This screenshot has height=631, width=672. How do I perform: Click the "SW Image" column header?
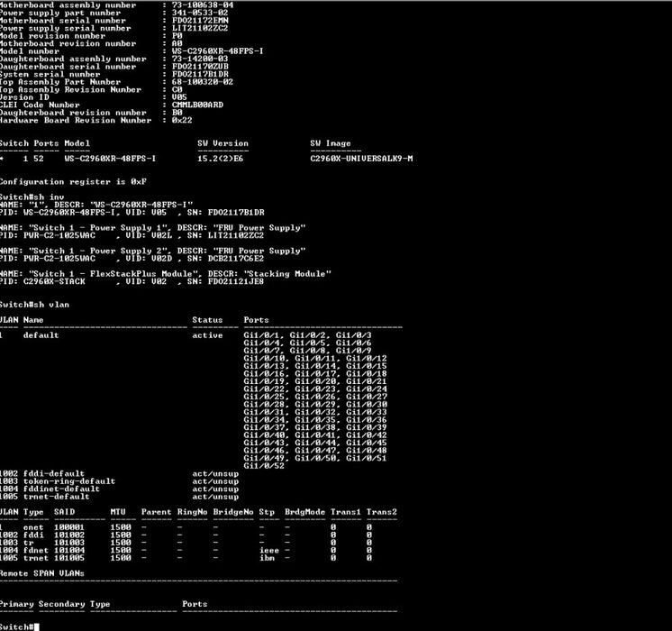(x=331, y=143)
